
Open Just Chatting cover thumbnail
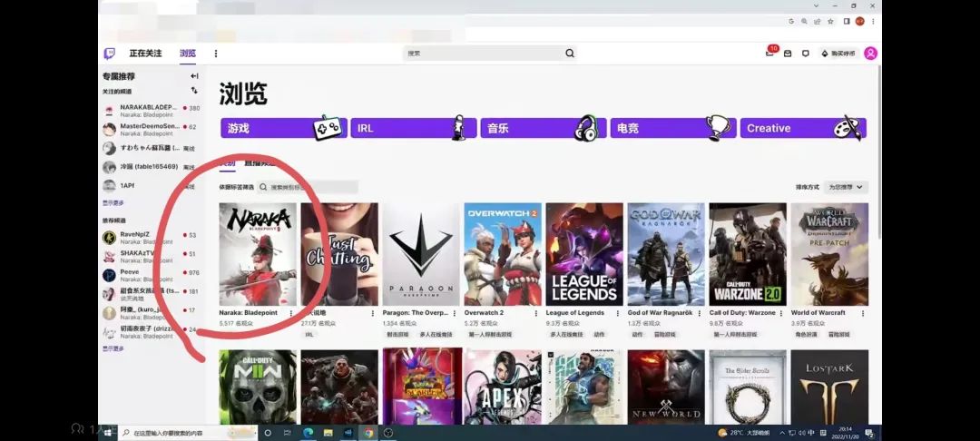pos(339,254)
